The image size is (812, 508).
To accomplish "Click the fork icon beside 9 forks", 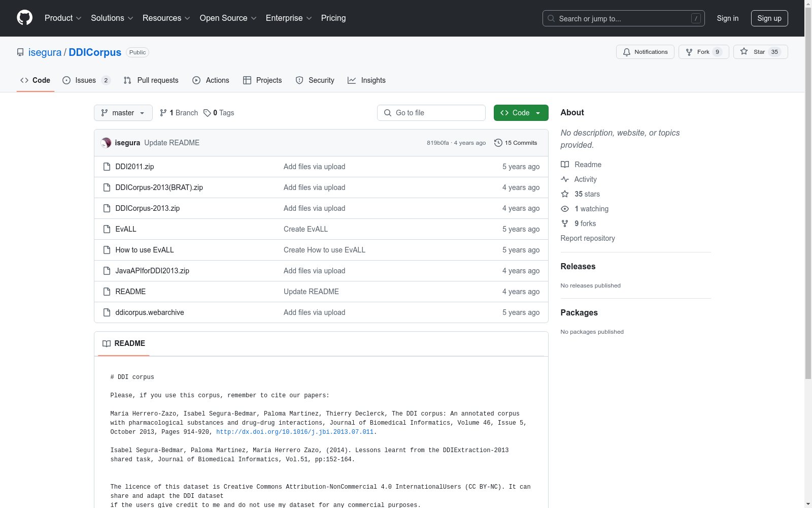I will (565, 224).
